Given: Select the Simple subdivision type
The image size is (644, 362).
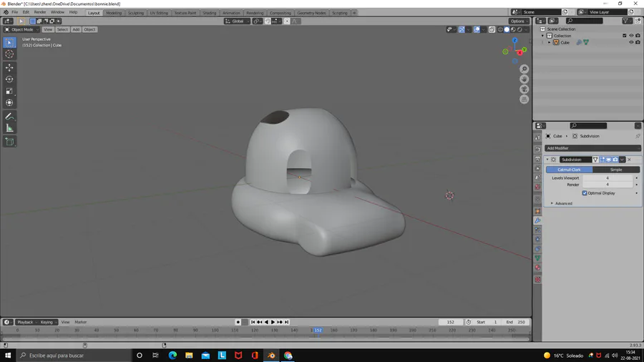Looking at the screenshot, I should [x=616, y=170].
